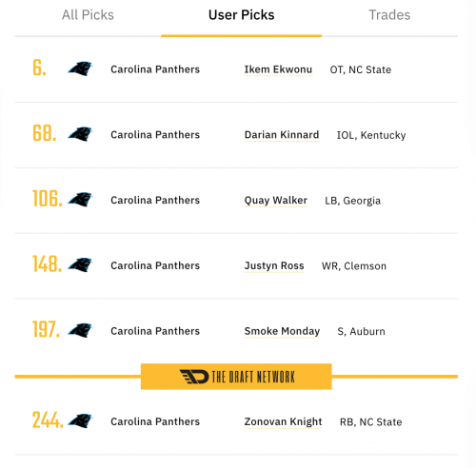Viewport: 476px width, 468px height.
Task: Click RB, NC State position label
Action: 370,422
